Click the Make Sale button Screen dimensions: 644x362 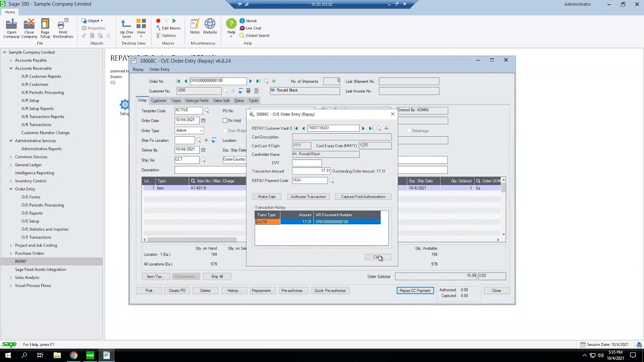tap(267, 197)
